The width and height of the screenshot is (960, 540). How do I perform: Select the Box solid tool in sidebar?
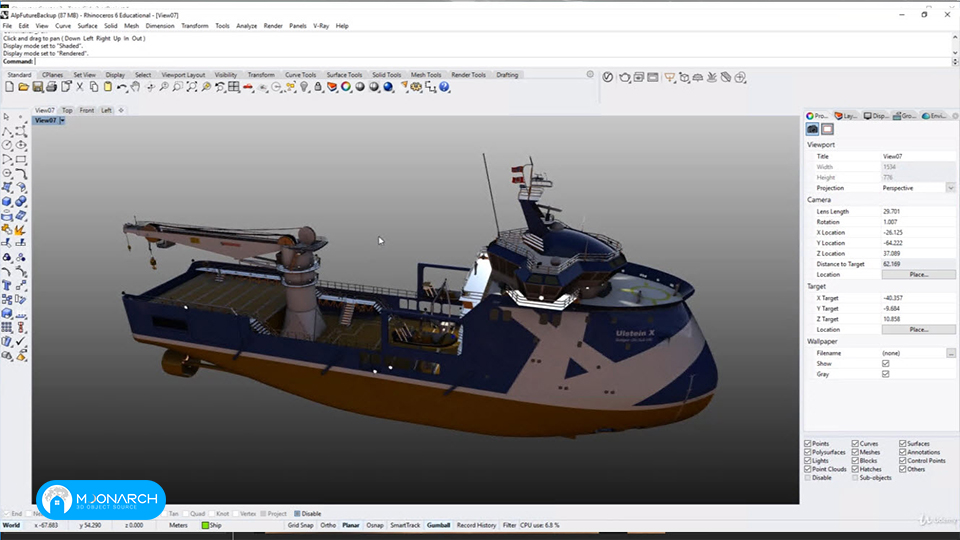[7, 201]
